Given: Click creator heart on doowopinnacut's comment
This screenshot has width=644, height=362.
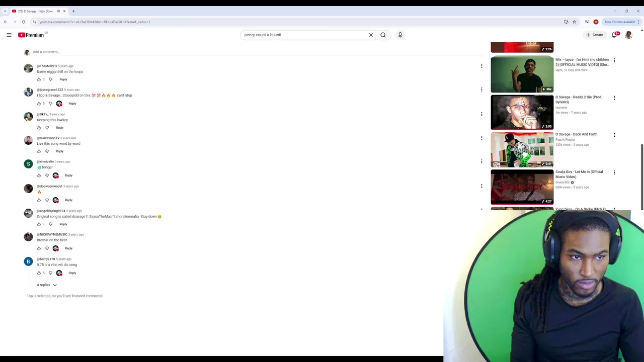Looking at the screenshot, I should [56, 200].
